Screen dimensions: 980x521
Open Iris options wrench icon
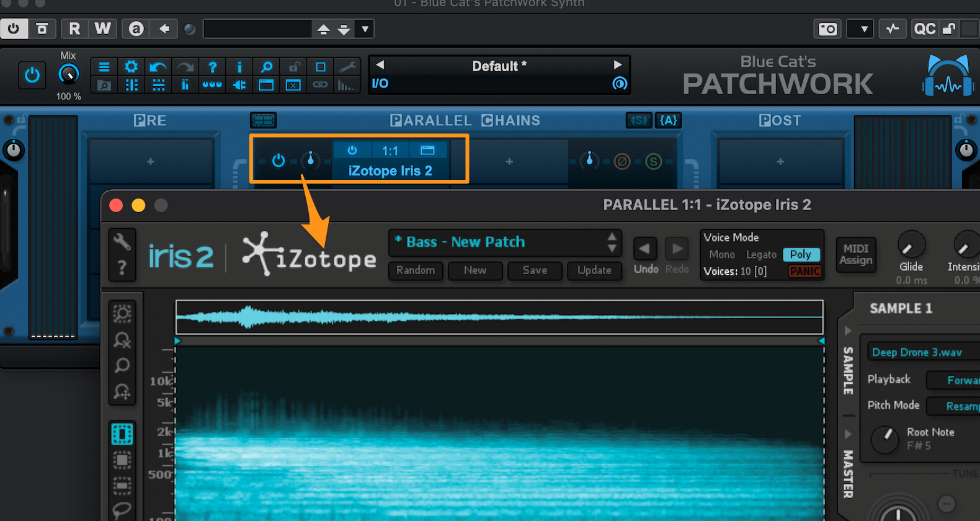122,242
